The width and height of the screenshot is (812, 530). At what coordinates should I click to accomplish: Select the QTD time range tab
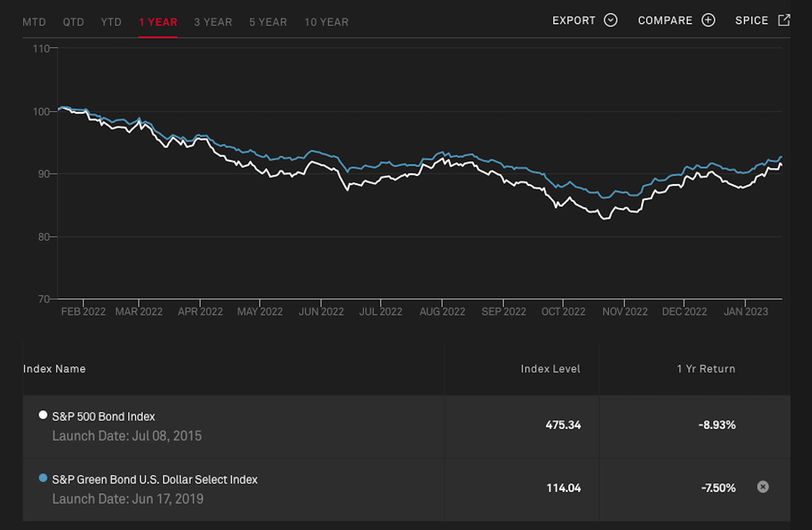73,22
